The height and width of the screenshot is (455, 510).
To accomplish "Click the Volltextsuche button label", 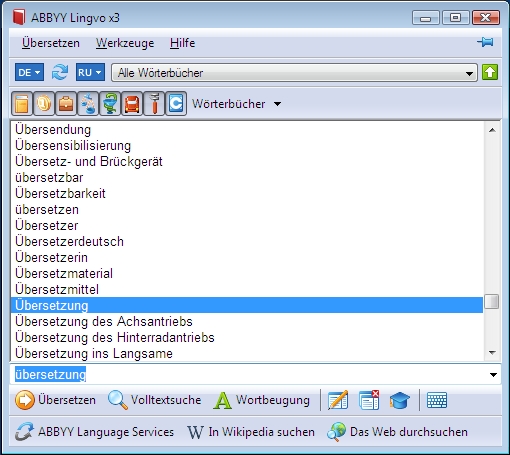I will click(166, 400).
